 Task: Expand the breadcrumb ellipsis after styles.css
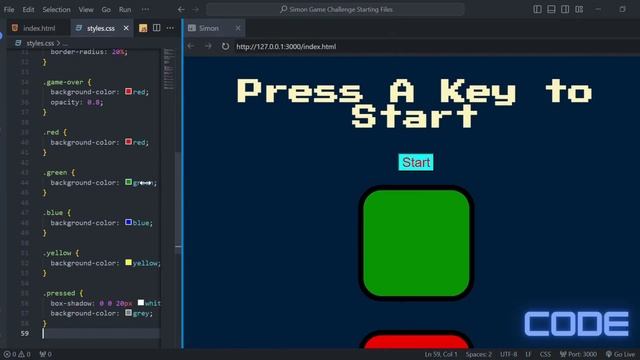[x=65, y=43]
